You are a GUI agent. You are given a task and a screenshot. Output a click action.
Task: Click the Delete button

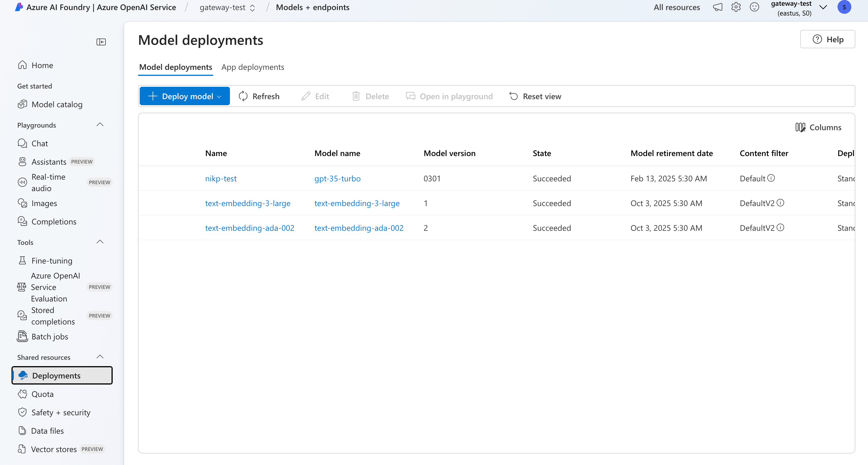370,96
